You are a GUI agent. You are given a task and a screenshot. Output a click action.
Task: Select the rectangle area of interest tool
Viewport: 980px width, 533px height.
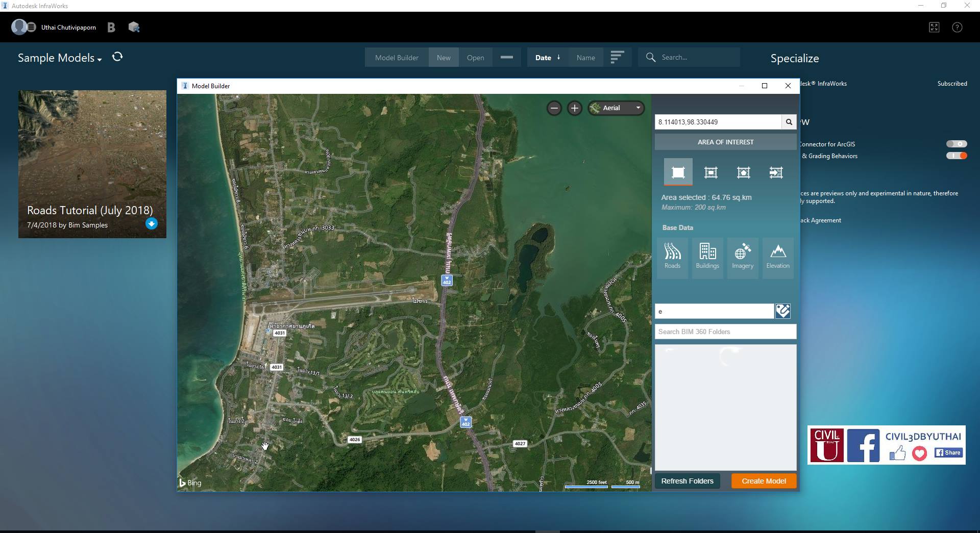pyautogui.click(x=678, y=172)
